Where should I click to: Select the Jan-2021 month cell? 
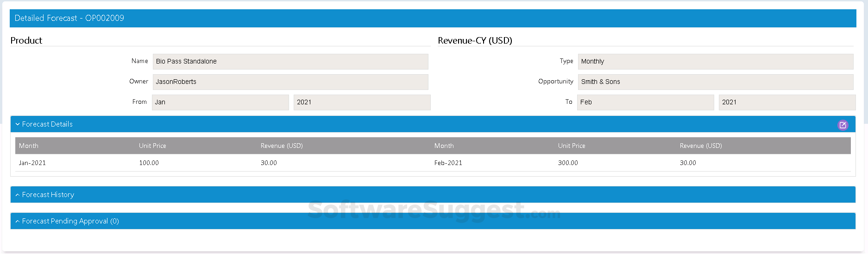click(32, 163)
